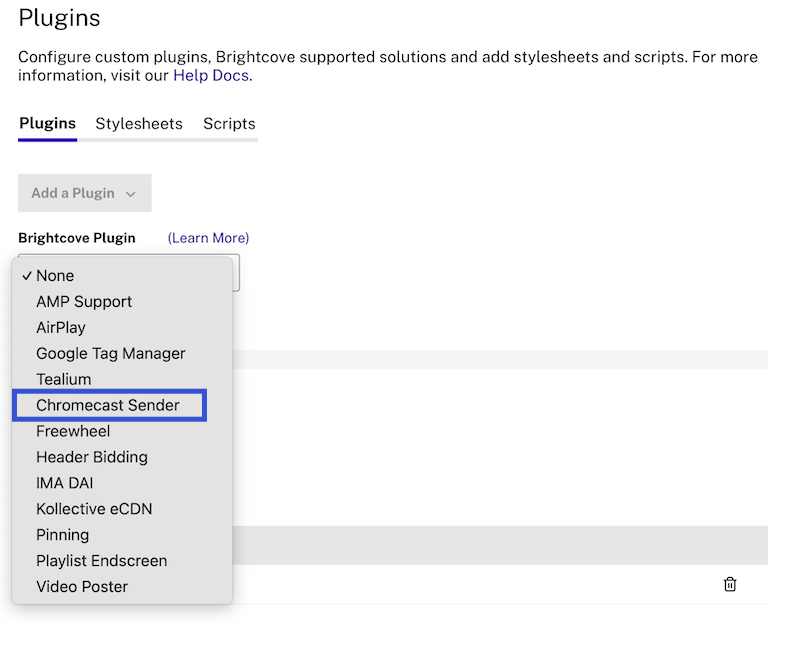Select Header Bidding option
800x646 pixels.
pyautogui.click(x=92, y=457)
